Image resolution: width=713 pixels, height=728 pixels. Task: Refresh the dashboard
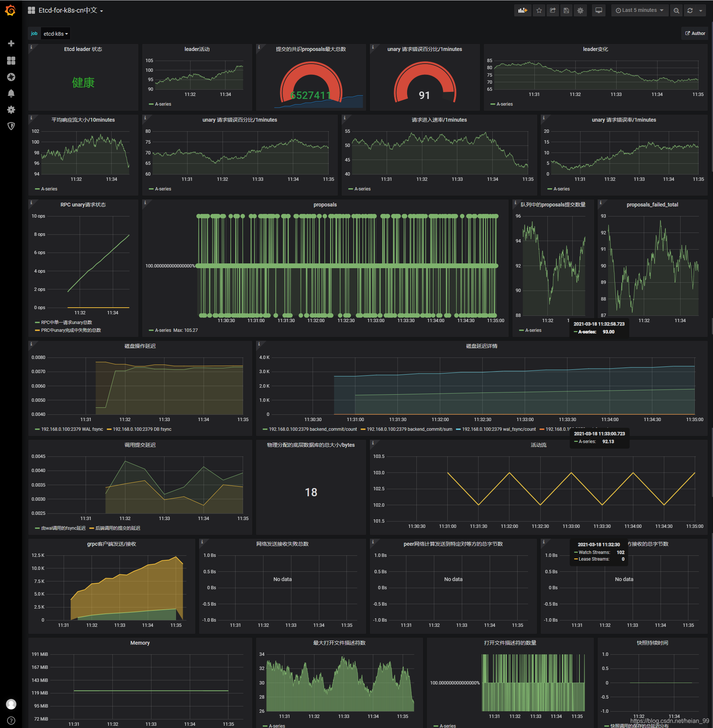(x=690, y=10)
